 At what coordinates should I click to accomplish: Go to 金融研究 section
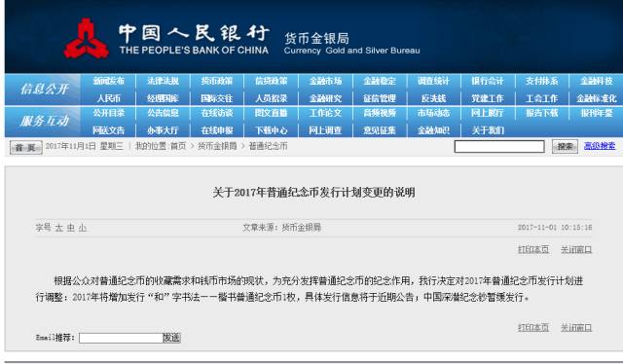325,98
